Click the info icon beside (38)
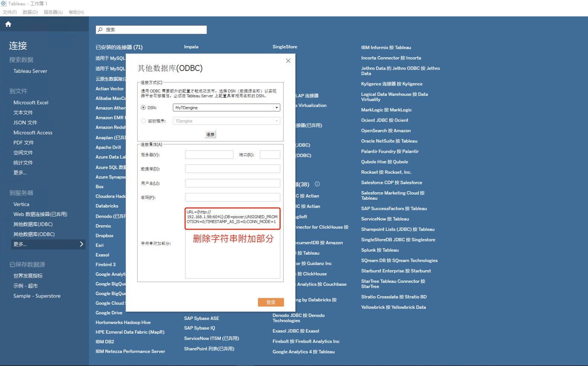The image size is (588, 366). [317, 184]
